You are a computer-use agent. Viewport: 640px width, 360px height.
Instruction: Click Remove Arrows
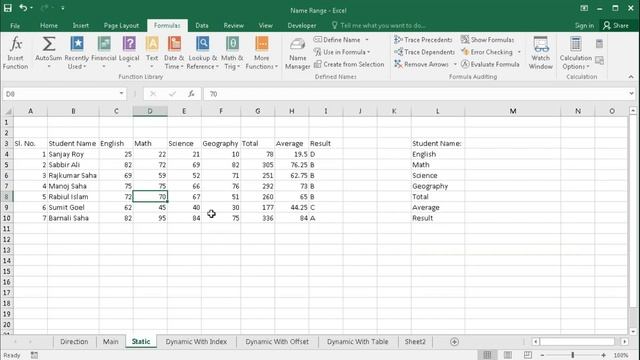pyautogui.click(x=422, y=64)
